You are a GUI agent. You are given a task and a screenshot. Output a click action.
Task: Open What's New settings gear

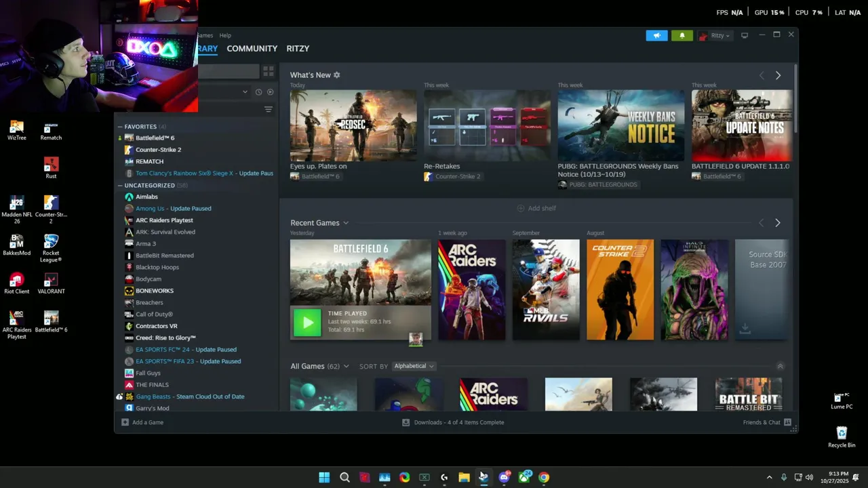(337, 75)
